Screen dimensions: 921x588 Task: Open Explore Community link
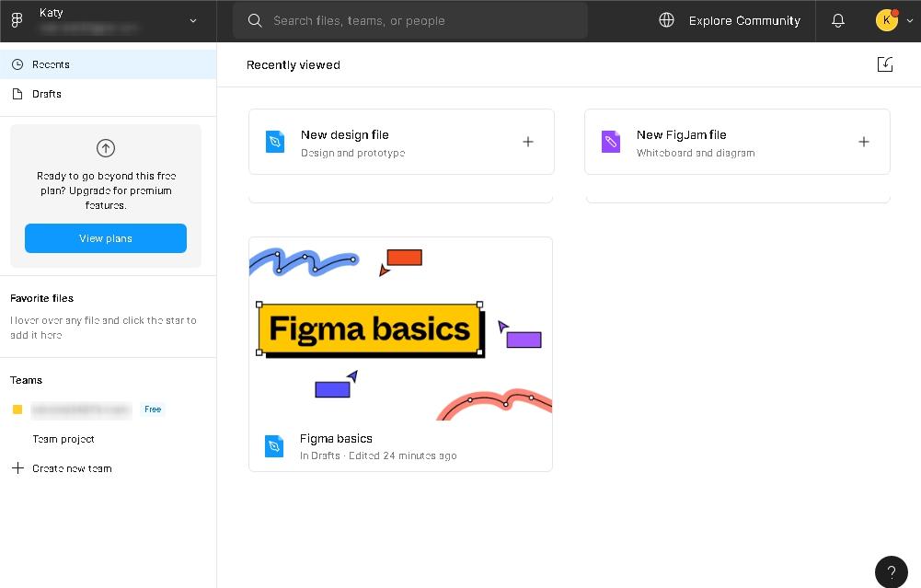[x=743, y=20]
